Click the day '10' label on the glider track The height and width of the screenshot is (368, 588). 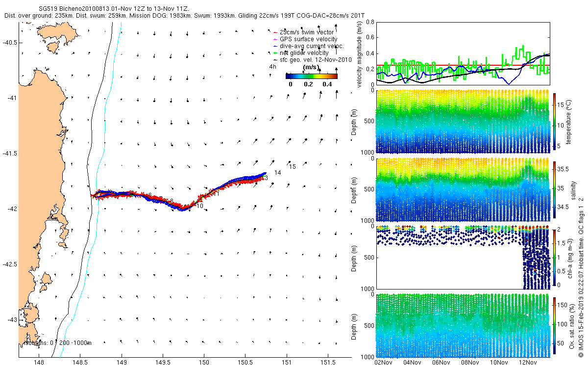coord(200,206)
